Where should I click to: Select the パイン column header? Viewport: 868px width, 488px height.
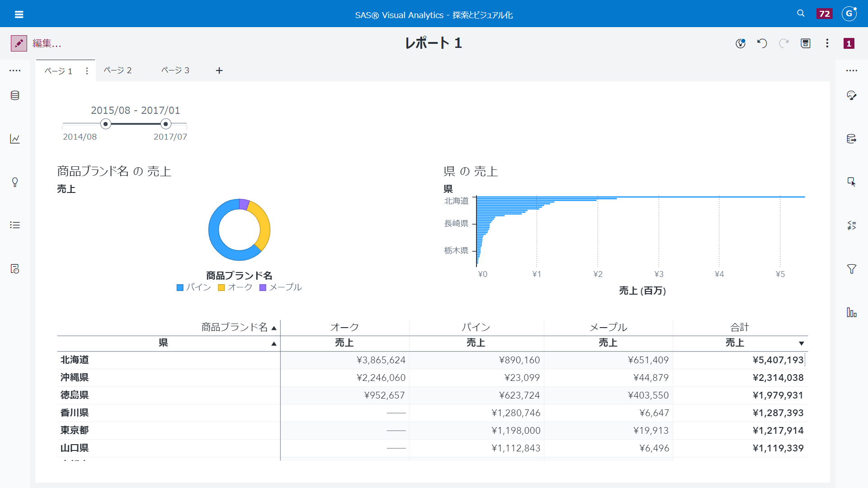476,327
